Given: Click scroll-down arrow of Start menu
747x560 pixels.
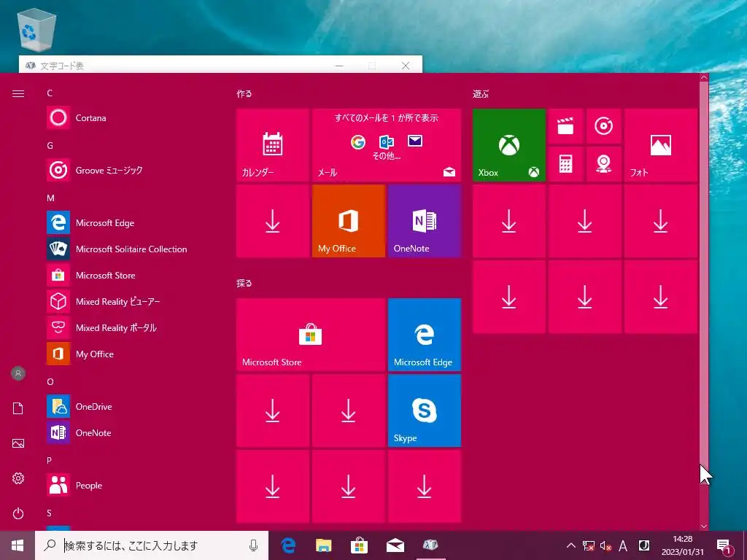Looking at the screenshot, I should [x=704, y=526].
